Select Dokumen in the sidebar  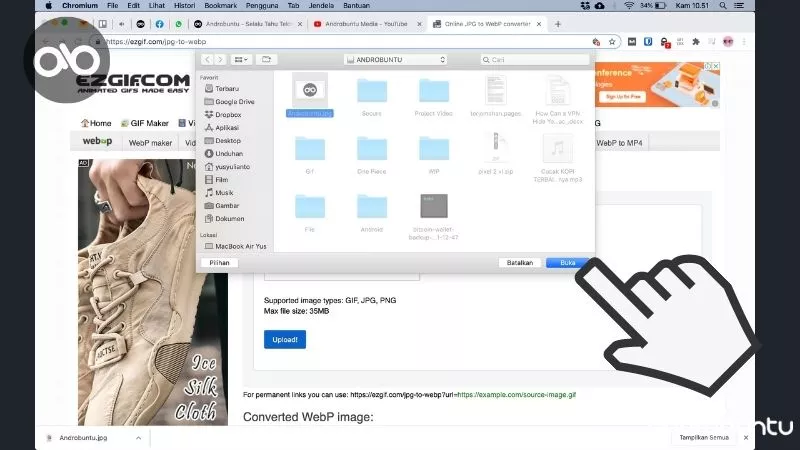pyautogui.click(x=224, y=218)
